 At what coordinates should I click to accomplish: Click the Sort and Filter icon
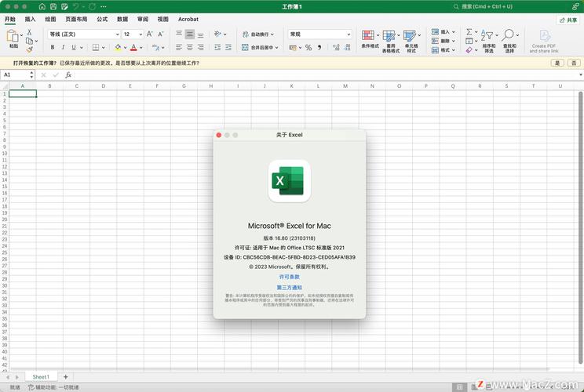click(487, 35)
